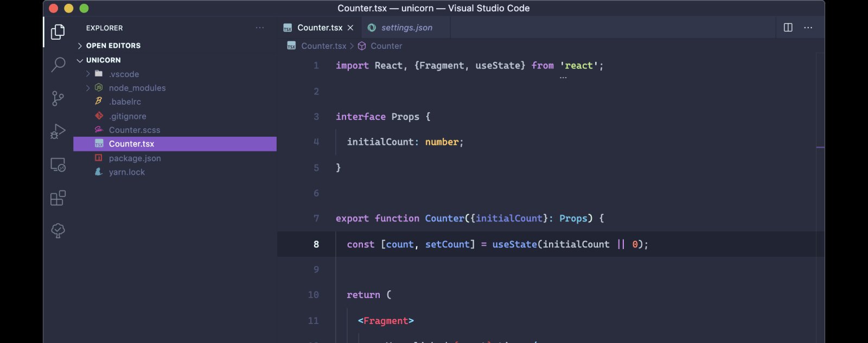The width and height of the screenshot is (868, 343).
Task: Click the Sass icon next to Counter.scss
Action: coord(99,130)
